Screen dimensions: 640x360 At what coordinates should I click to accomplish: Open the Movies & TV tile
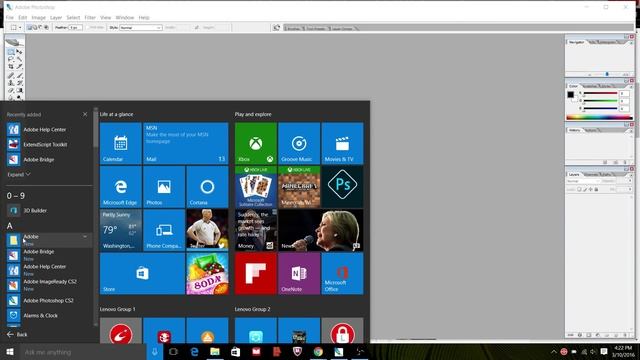[342, 143]
